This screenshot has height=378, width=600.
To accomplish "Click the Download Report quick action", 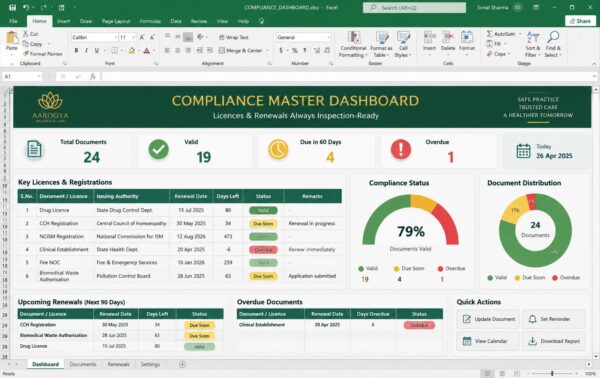I will pos(554,341).
